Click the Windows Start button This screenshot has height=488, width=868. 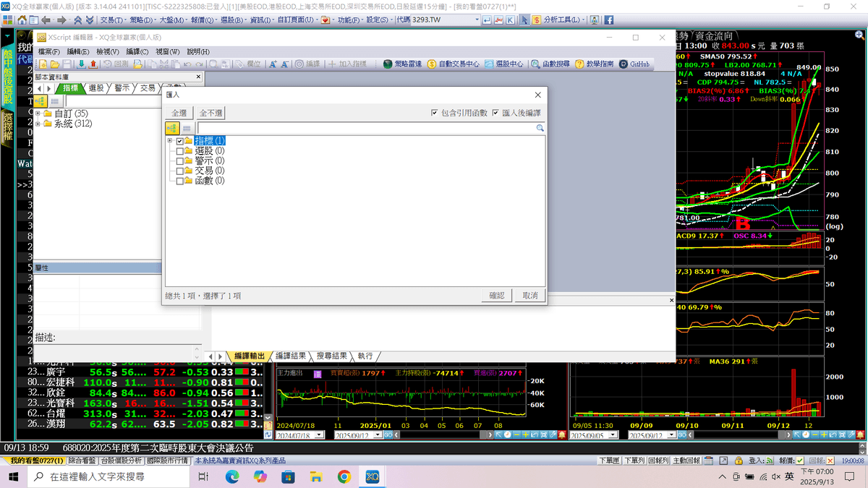pyautogui.click(x=13, y=477)
